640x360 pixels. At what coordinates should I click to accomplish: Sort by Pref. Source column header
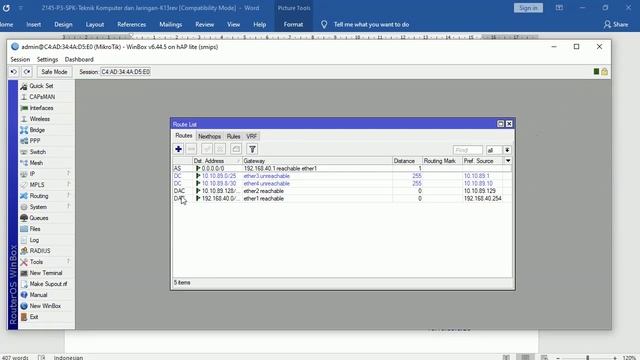(x=482, y=161)
